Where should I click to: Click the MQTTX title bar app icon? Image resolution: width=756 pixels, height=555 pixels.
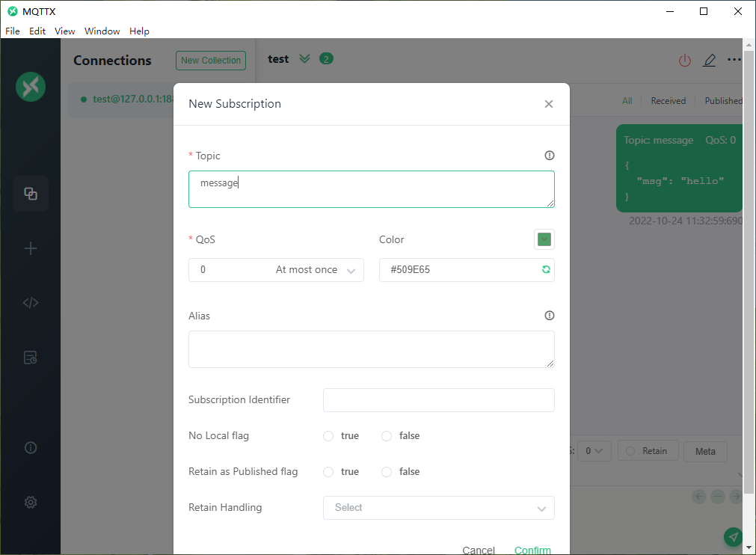(x=13, y=11)
